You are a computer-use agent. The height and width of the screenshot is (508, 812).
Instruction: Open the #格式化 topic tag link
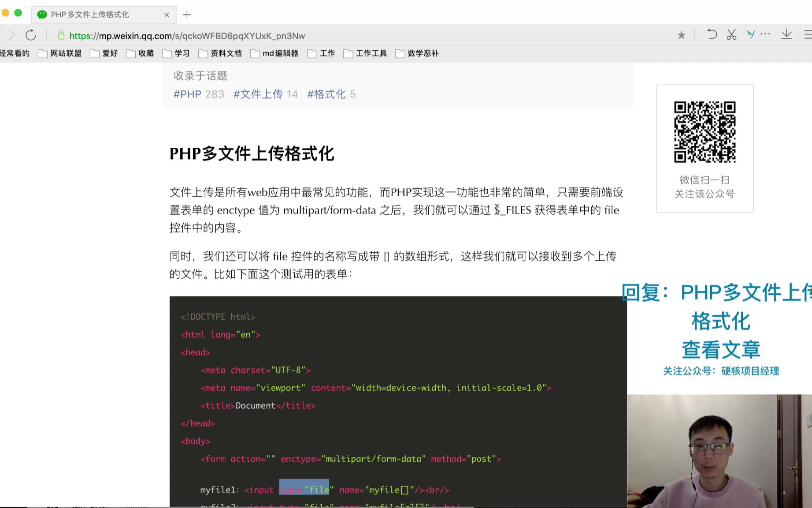coord(326,94)
